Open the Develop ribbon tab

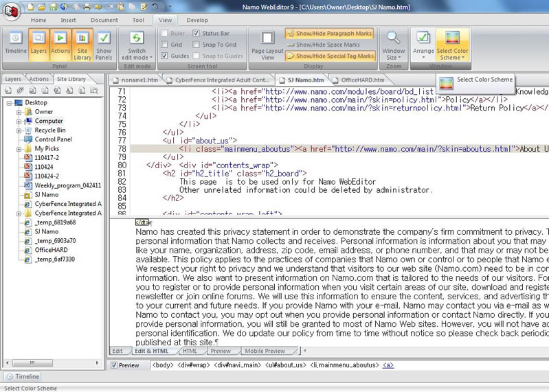pos(197,20)
